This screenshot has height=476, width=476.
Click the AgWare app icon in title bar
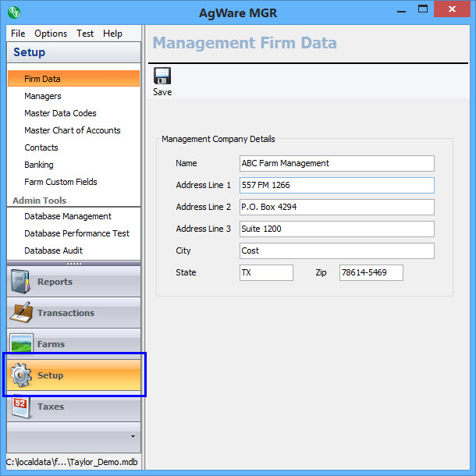coord(13,12)
